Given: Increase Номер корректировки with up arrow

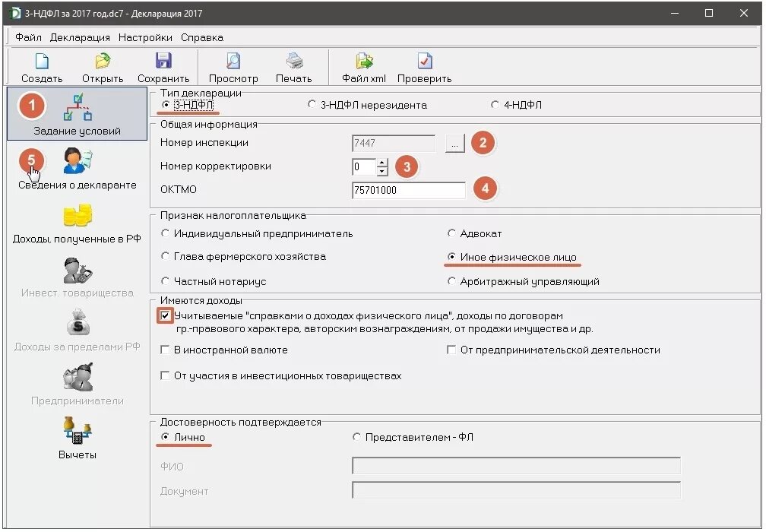Looking at the screenshot, I should click(x=382, y=163).
